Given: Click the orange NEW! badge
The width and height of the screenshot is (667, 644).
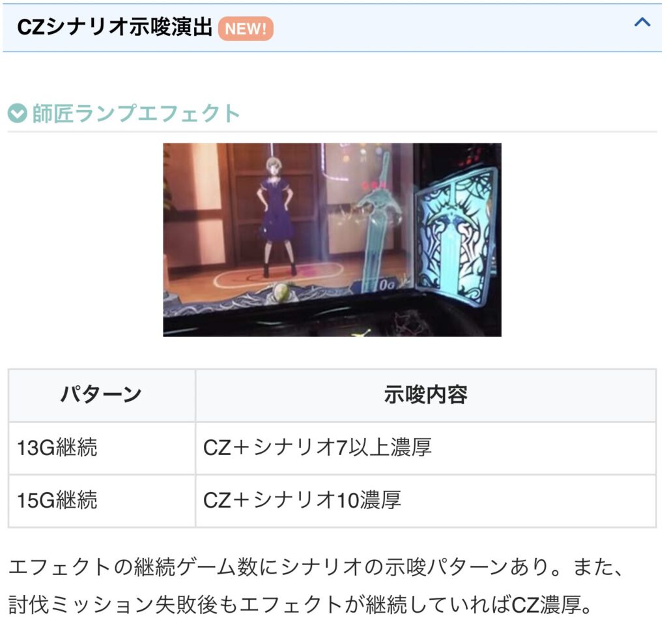Looking at the screenshot, I should pyautogui.click(x=246, y=29).
